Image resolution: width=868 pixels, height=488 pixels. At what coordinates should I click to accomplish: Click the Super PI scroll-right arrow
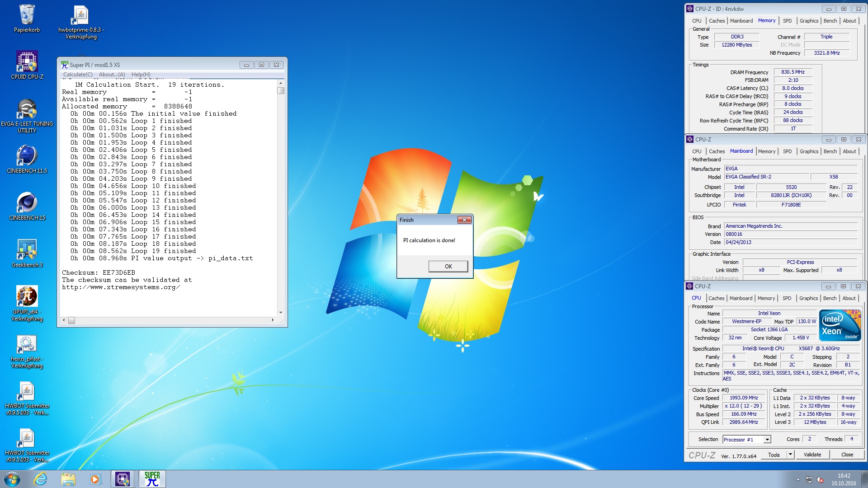(273, 320)
